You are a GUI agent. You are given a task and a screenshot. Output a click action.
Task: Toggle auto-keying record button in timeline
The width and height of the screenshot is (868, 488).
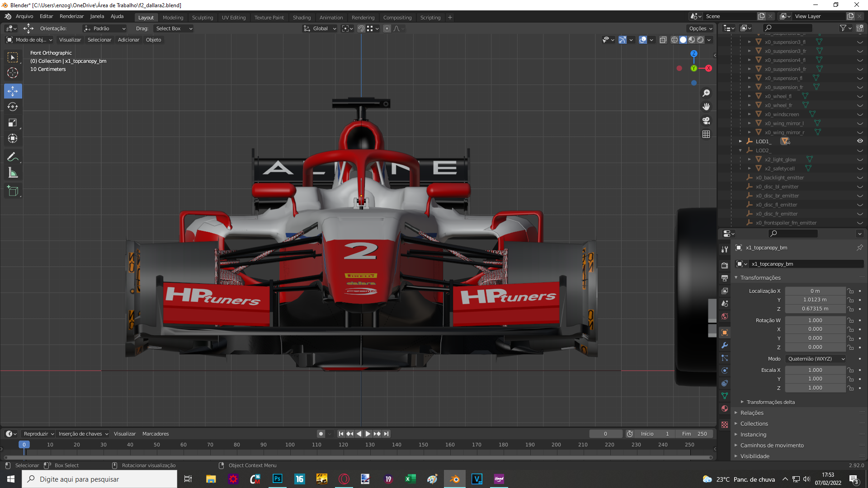[321, 434]
